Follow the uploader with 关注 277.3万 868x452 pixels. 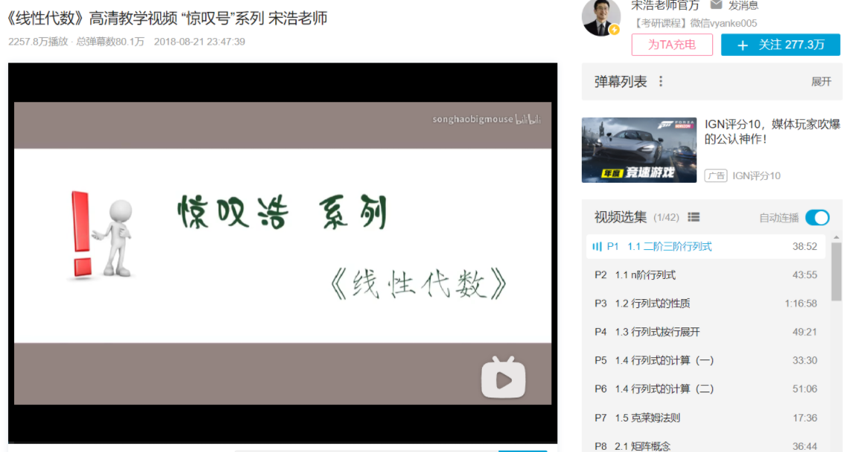point(781,45)
